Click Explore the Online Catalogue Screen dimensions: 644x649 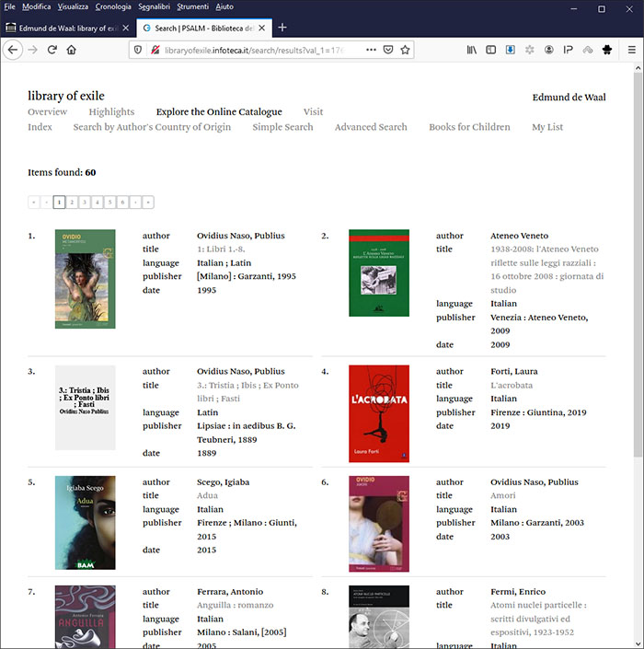tap(219, 111)
